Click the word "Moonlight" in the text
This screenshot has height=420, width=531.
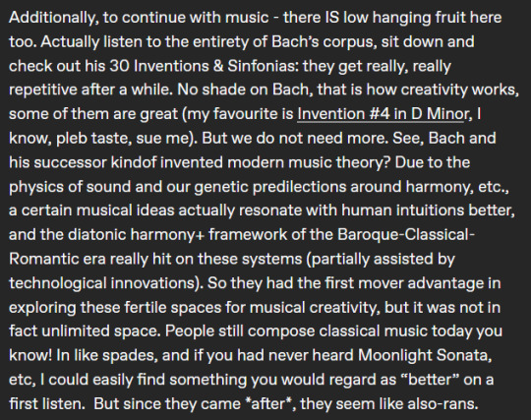pyautogui.click(x=394, y=356)
